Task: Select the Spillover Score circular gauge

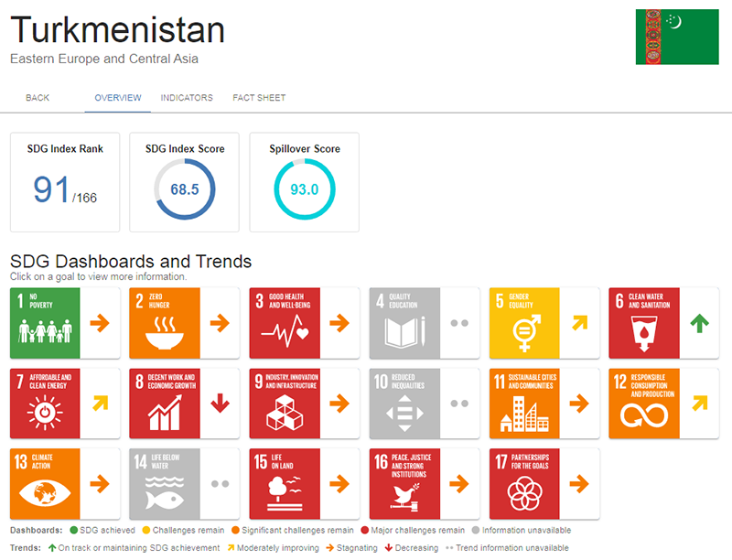Action: click(305, 189)
